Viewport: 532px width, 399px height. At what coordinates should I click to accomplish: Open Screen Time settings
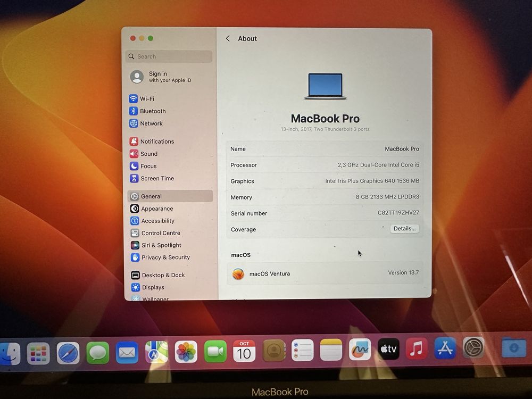152,178
